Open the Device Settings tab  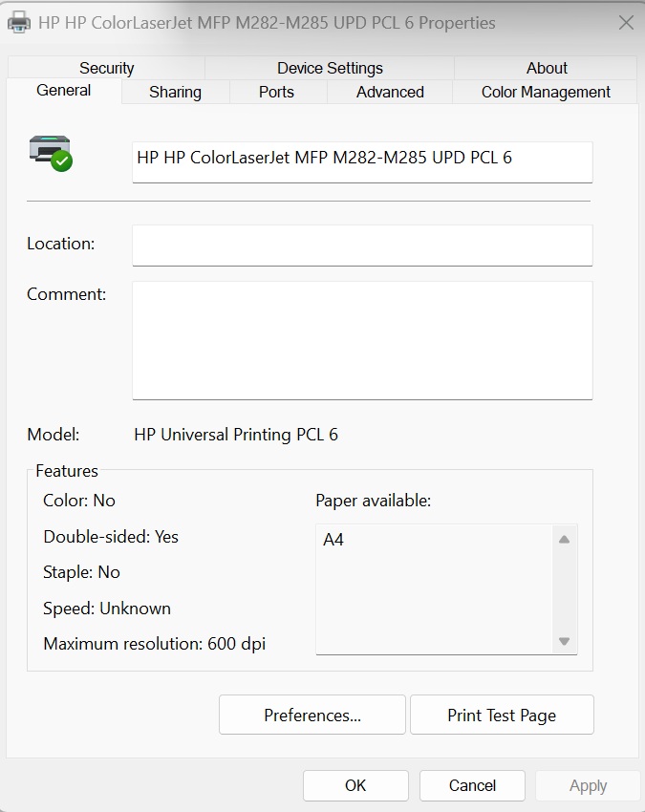pos(330,68)
